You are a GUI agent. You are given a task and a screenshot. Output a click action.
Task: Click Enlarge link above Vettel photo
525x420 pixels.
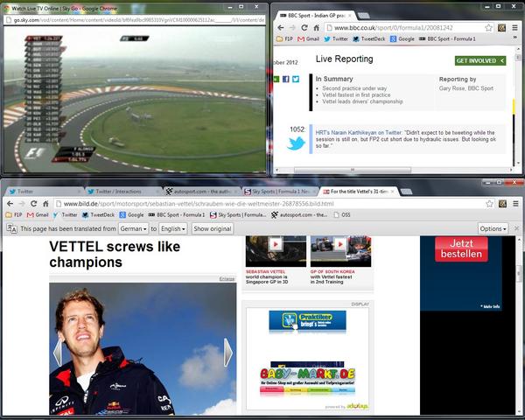pyautogui.click(x=227, y=278)
